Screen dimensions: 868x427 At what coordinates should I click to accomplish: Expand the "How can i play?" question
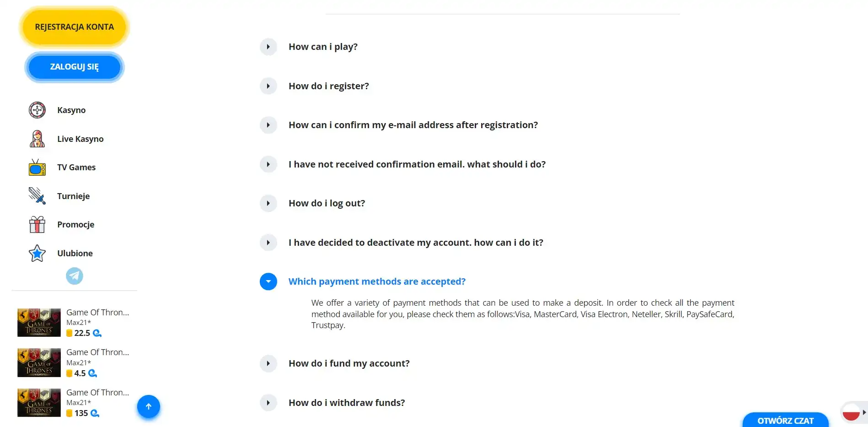coord(268,47)
